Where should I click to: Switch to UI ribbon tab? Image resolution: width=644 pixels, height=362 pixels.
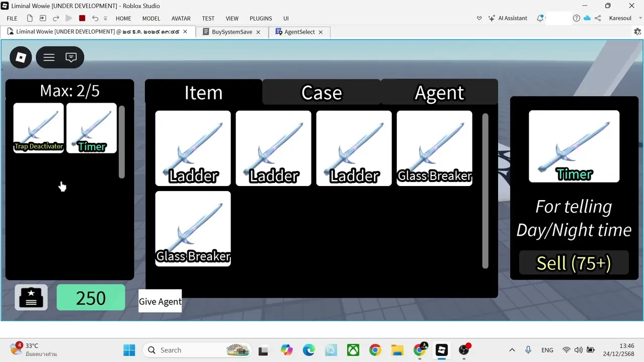[286, 18]
